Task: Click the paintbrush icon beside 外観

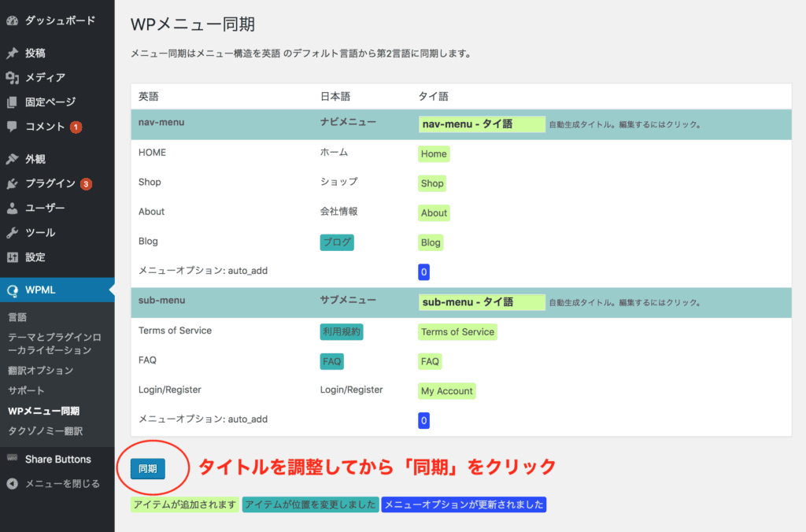Action: point(13,159)
